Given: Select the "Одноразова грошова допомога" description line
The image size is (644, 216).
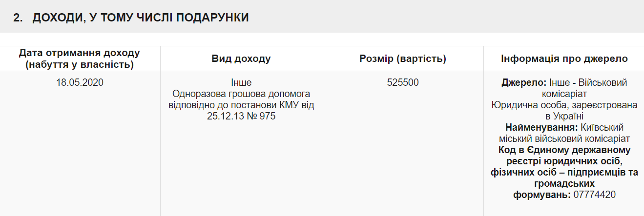Looking at the screenshot, I should pyautogui.click(x=241, y=94).
